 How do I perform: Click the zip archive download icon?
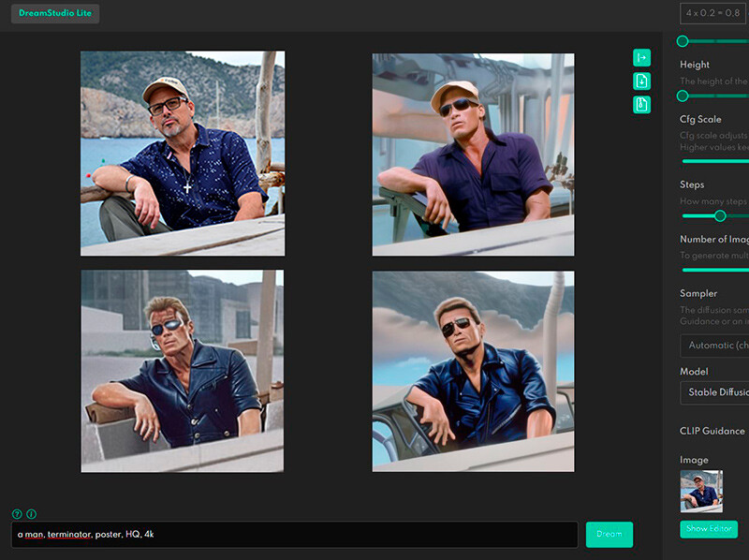tap(641, 104)
